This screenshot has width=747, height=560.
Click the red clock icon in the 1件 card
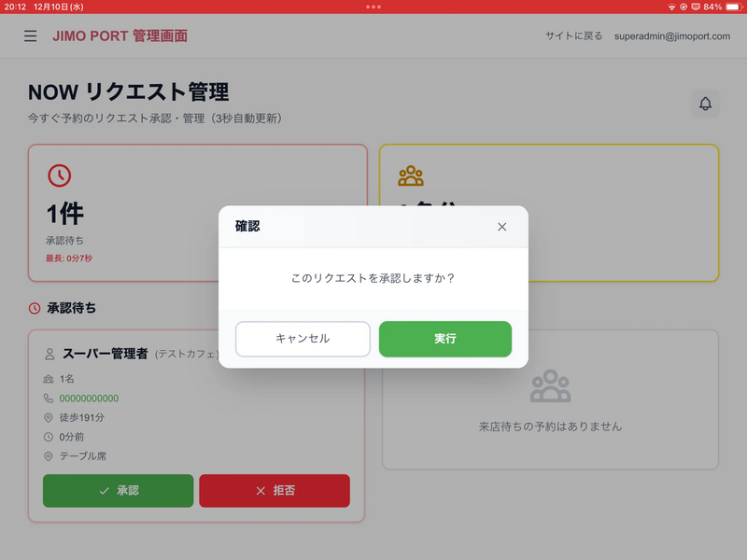click(59, 175)
